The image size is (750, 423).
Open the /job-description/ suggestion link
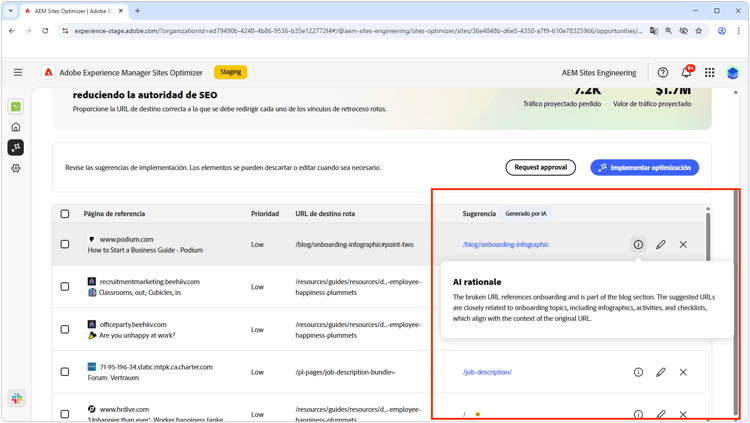click(x=487, y=372)
